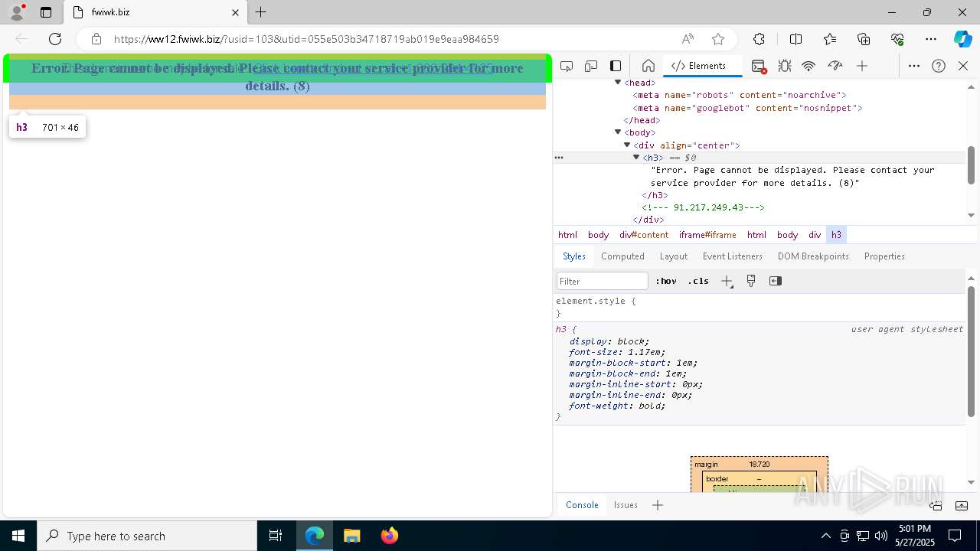Click the browser Back arrow button
This screenshot has width=980, height=551.
(x=21, y=39)
